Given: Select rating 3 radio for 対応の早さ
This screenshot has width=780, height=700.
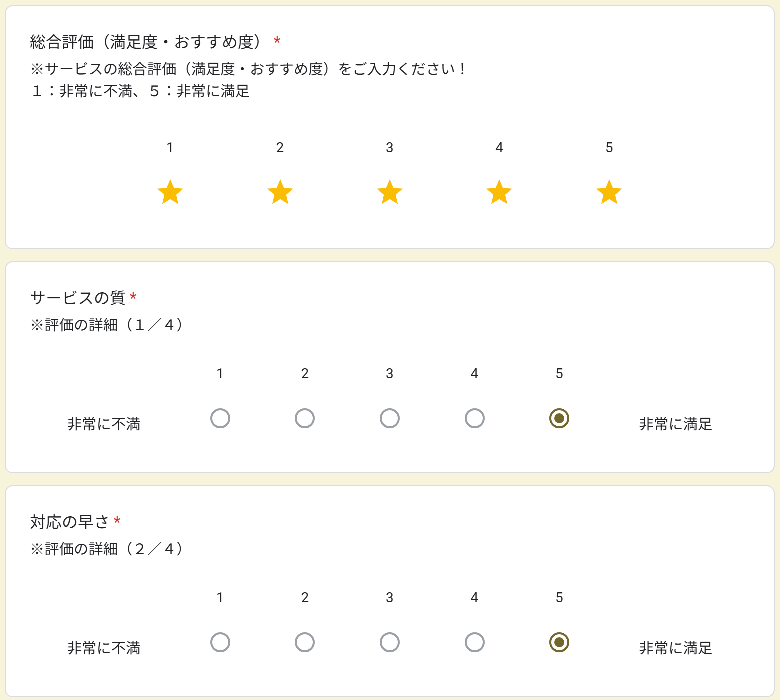Looking at the screenshot, I should click(x=390, y=642).
